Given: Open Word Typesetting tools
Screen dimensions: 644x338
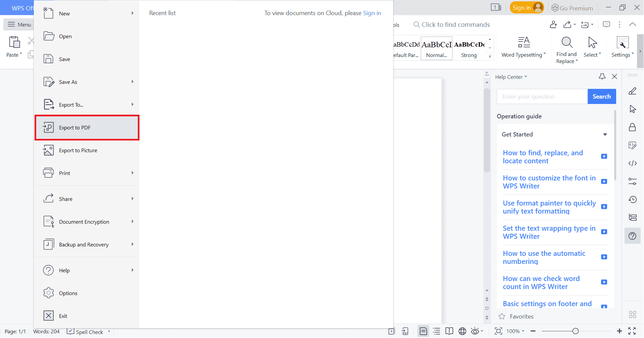Looking at the screenshot, I should (523, 47).
